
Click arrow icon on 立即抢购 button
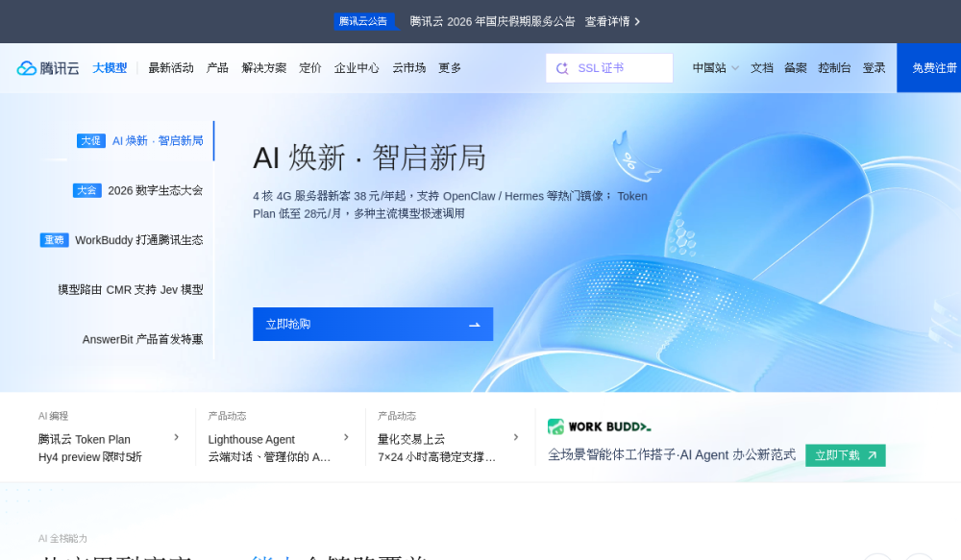pyautogui.click(x=475, y=325)
